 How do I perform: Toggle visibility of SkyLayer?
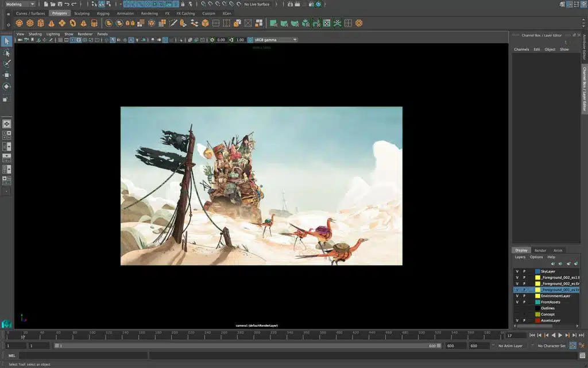tap(517, 271)
